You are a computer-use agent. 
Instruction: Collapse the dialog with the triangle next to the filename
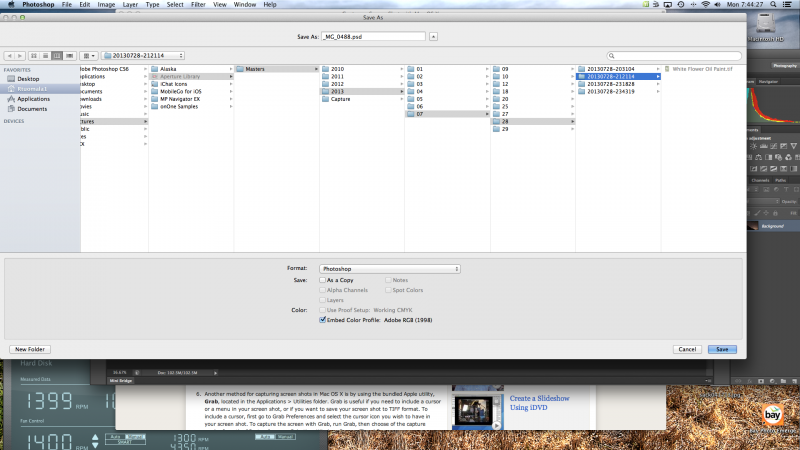(x=433, y=37)
